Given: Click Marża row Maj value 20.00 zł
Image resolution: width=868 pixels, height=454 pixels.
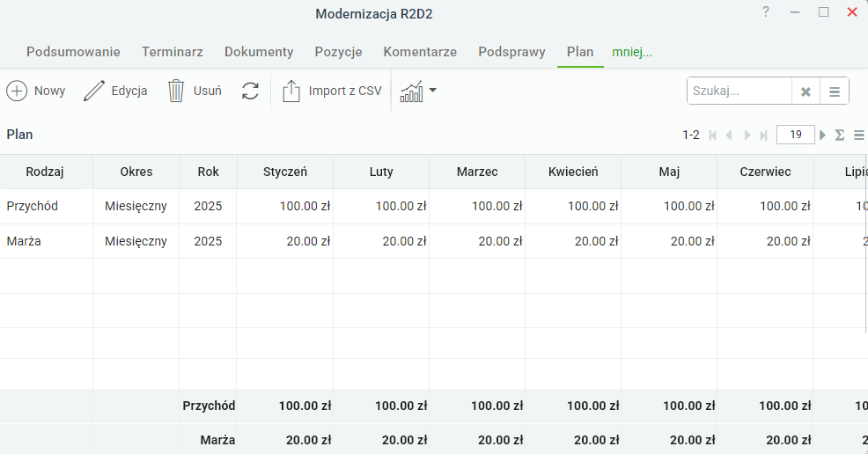Looking at the screenshot, I should click(x=693, y=241).
